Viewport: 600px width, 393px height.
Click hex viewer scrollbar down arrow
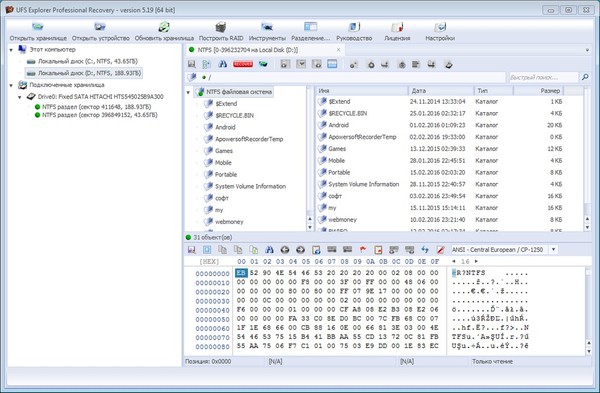pyautogui.click(x=589, y=351)
